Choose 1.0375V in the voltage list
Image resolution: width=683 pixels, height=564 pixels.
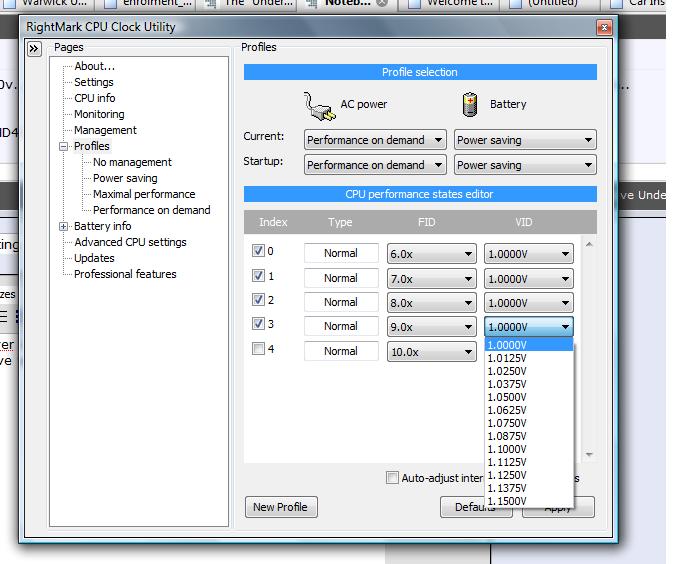pyautogui.click(x=529, y=384)
